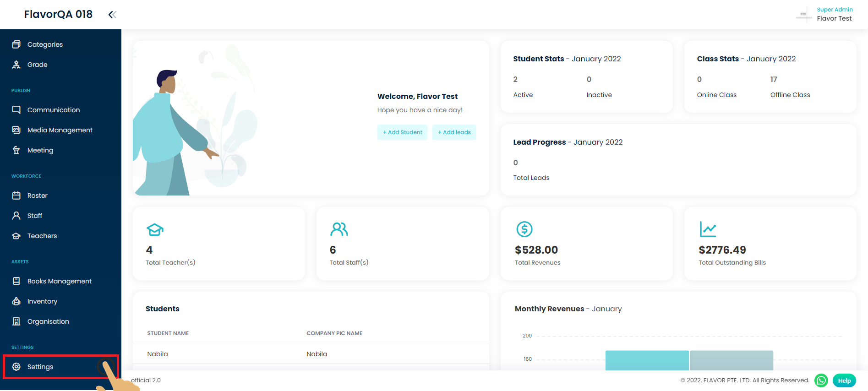Click the Outstanding Bills chart icon

(x=708, y=229)
